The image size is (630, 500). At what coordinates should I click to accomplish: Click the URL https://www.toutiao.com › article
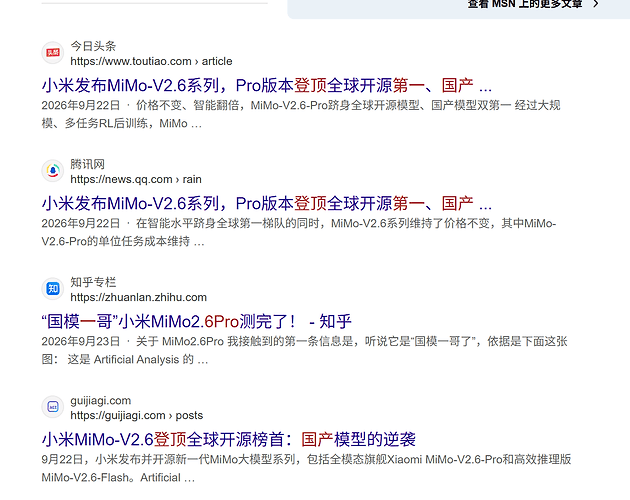tap(151, 61)
